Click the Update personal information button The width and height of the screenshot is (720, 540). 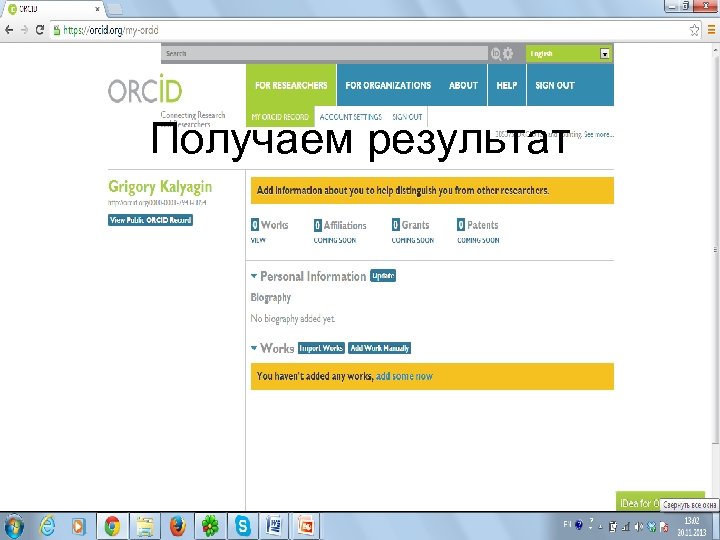(x=383, y=276)
